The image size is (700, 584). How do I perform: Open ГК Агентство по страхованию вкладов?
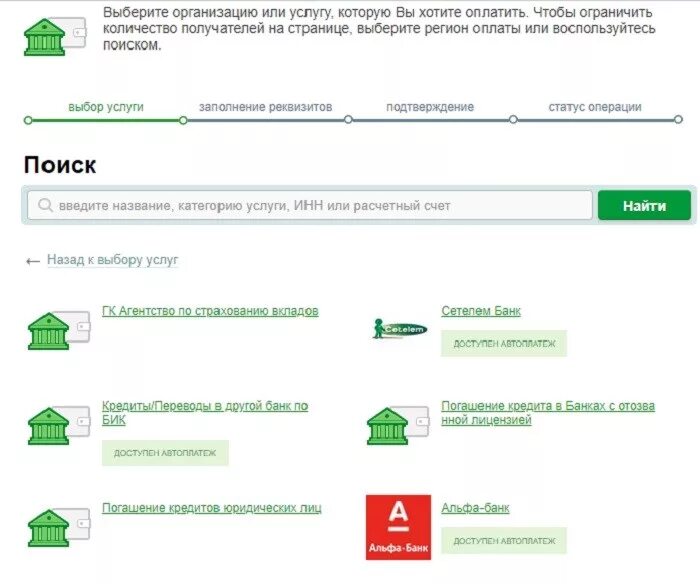[x=210, y=311]
